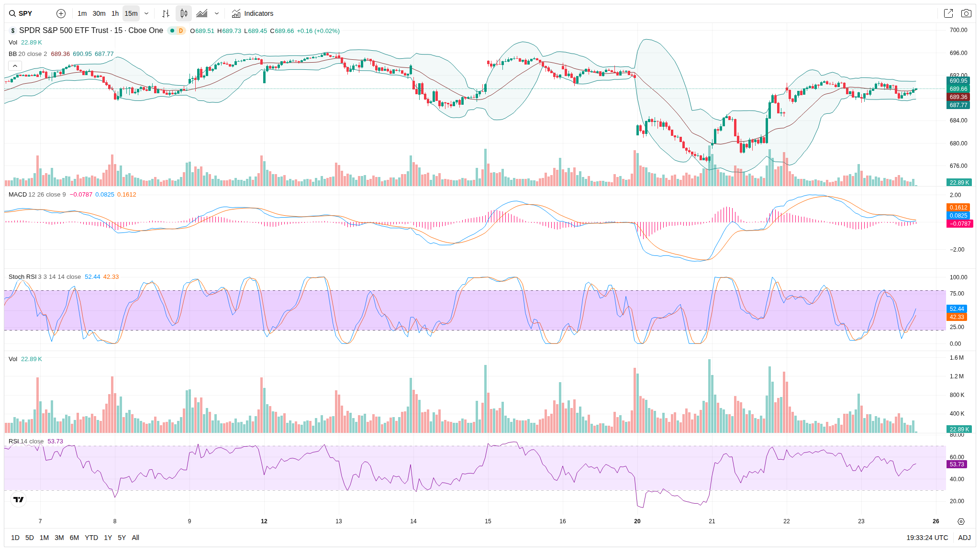Open chart settings gear at bottom right
Viewport: 980px width, 551px height.
pyautogui.click(x=961, y=521)
